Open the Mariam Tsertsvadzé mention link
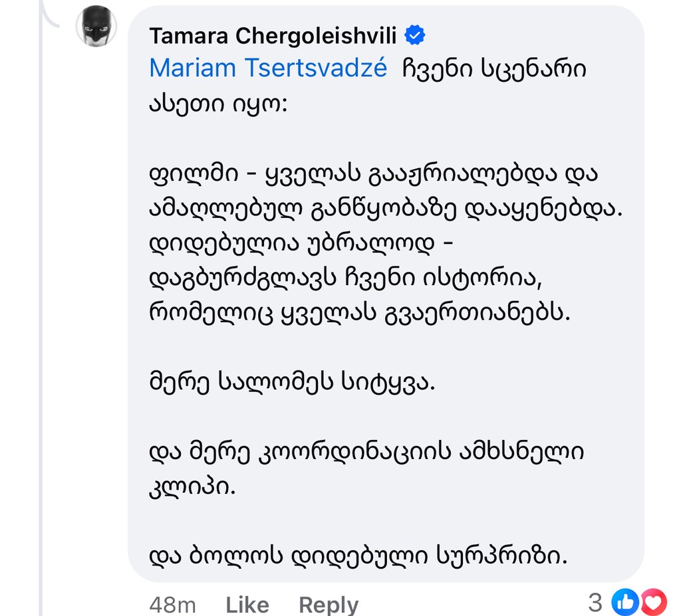The height and width of the screenshot is (616, 681). pos(268,68)
